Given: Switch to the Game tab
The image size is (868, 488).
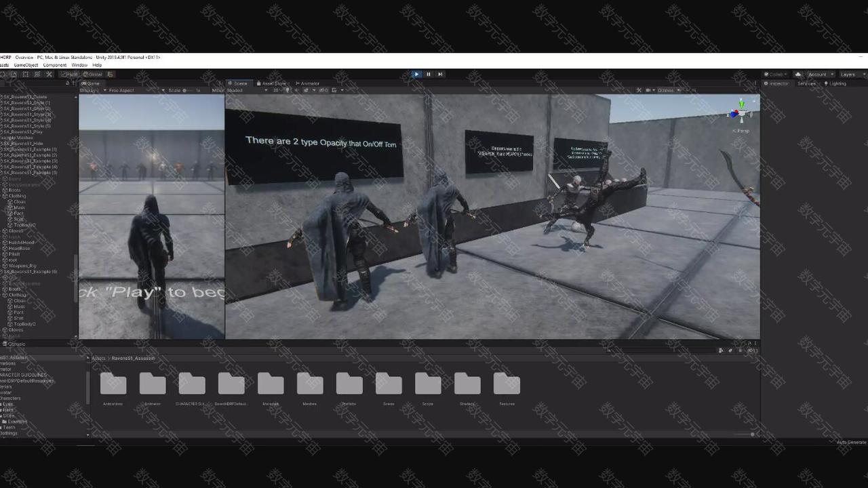Looking at the screenshot, I should [91, 83].
